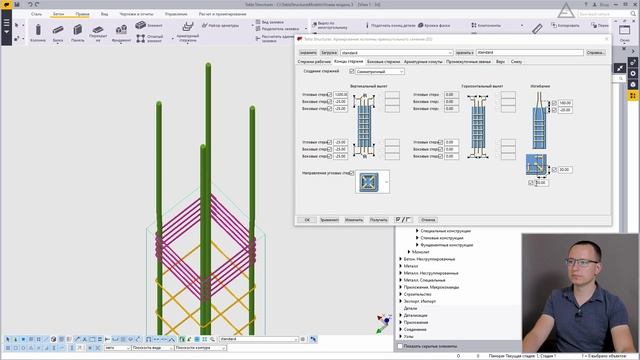Toggle the Создание стержней checkbox

352,71
